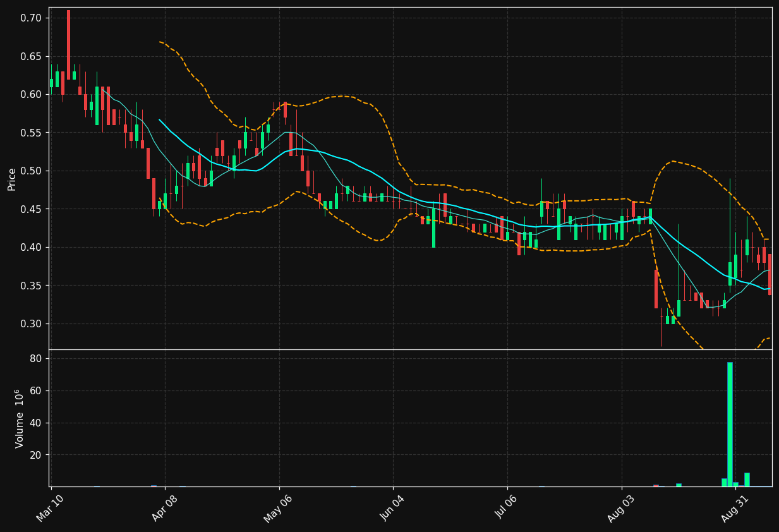Click the 0.60 price axis label
Screen dimensions: 779x532
point(30,95)
